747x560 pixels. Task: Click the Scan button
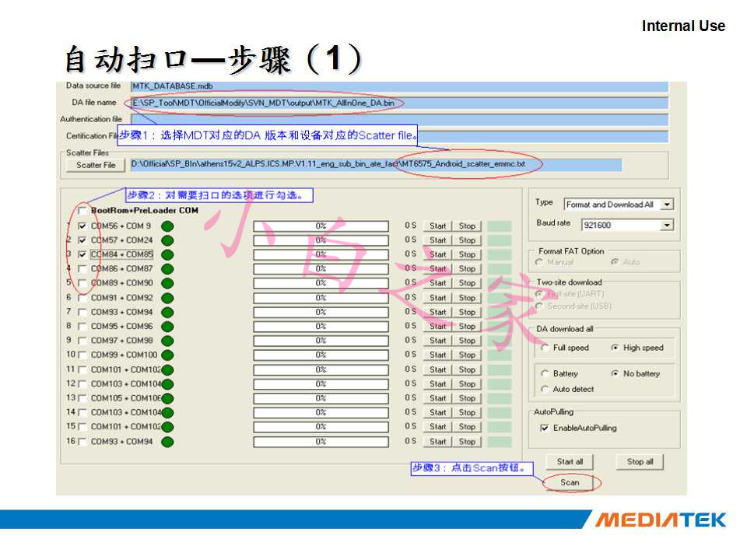click(570, 482)
